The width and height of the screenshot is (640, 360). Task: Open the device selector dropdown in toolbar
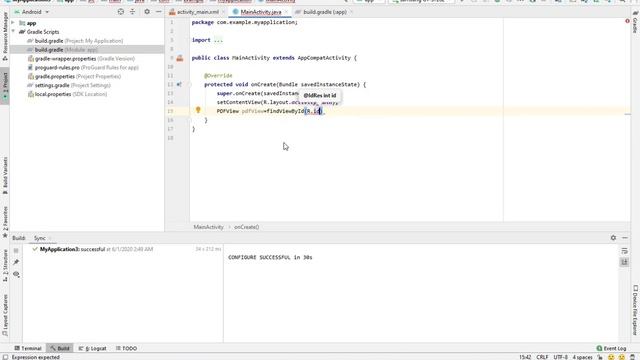point(422,1)
